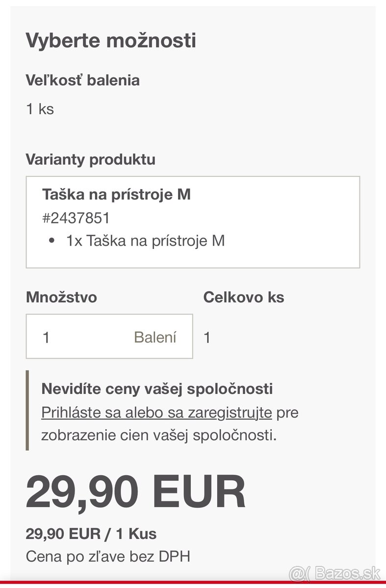Click the "29,90 EUR / 1 Kus" unit price
Image resolution: width=386 pixels, height=588 pixels.
point(91,533)
